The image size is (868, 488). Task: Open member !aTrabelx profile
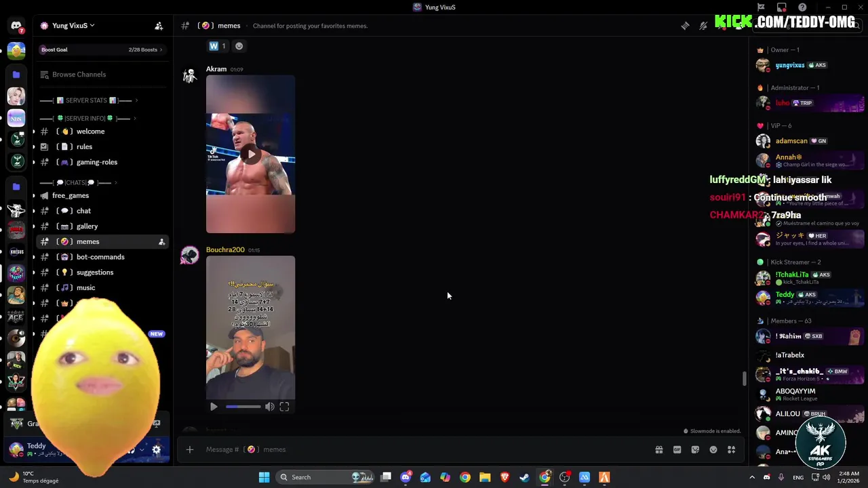tap(810, 355)
